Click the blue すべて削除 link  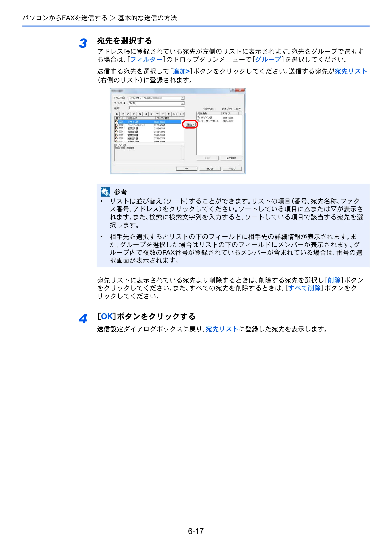click(x=304, y=288)
